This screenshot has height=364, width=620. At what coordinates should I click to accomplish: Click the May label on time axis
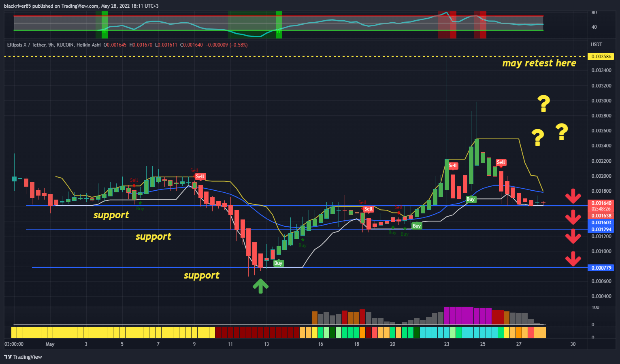[x=50, y=344]
